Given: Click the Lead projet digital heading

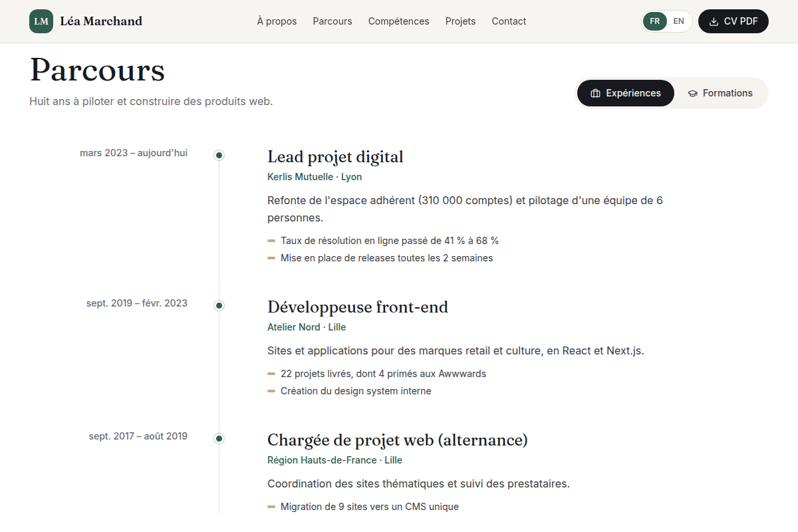Looking at the screenshot, I should pos(335,157).
